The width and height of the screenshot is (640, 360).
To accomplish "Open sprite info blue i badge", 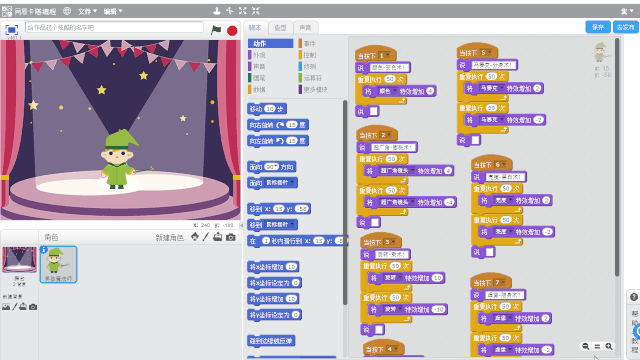I will click(x=44, y=249).
